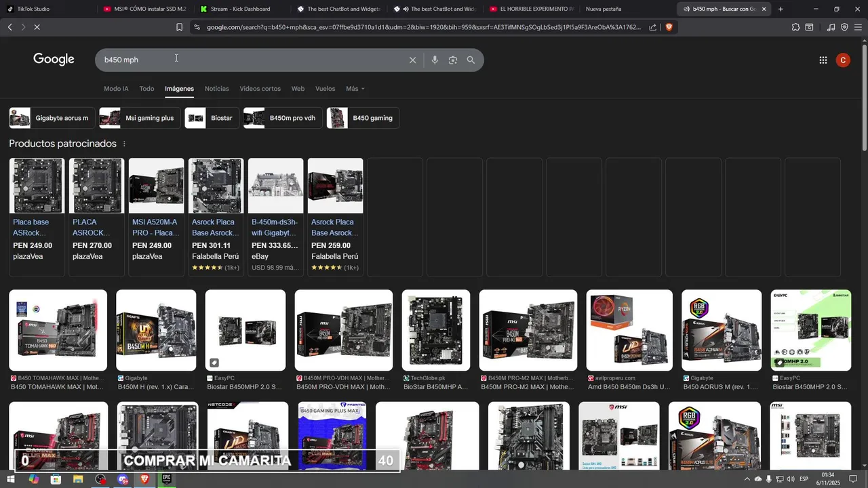Open TechGlobe.pk BioStar B450MHP image result
868x488 pixels.
(436, 330)
